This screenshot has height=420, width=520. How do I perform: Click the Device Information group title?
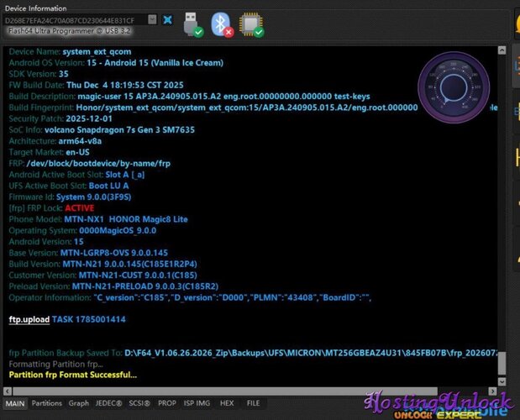tap(36, 8)
